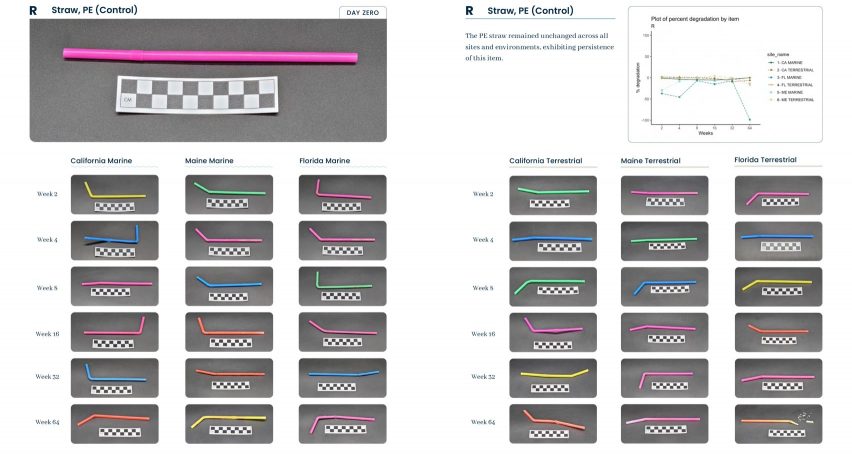Open California Marine Week 2 yellow straw photo

(115, 194)
